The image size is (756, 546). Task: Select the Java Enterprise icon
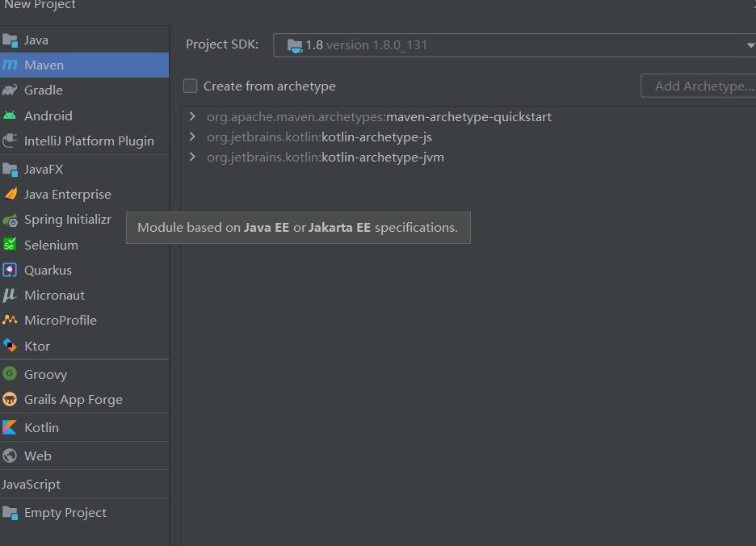(x=10, y=194)
